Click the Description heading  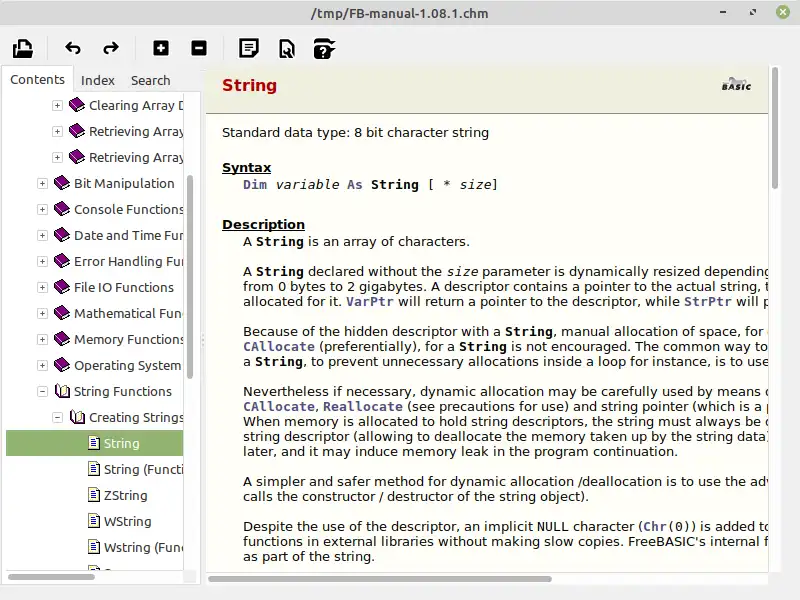[263, 224]
